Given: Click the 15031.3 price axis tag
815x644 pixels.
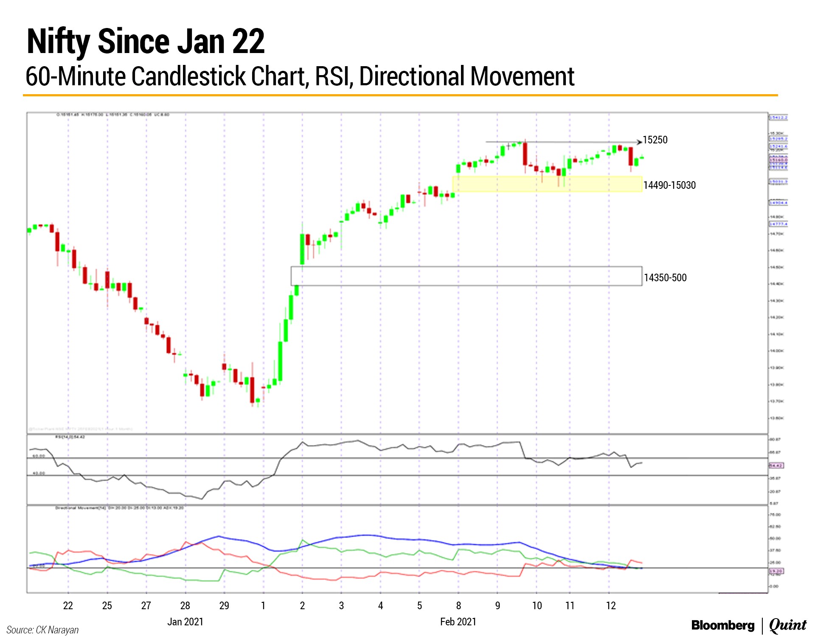Looking at the screenshot, I should 778,182.
